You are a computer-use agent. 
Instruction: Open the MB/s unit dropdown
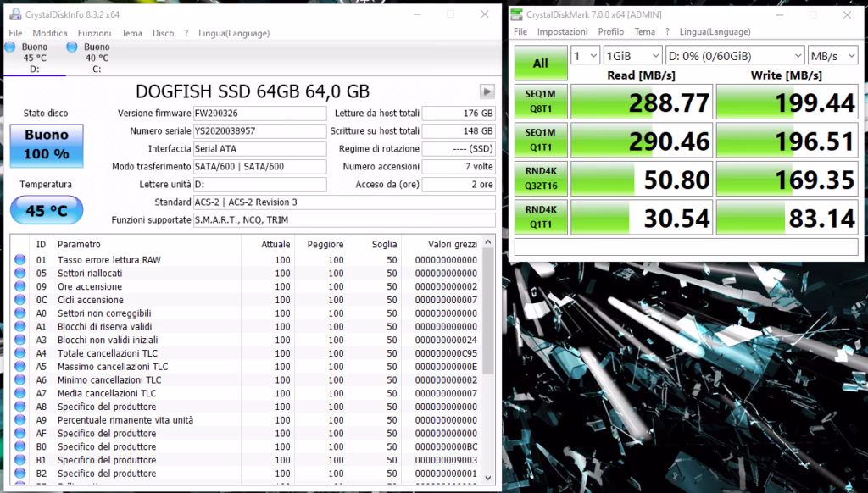(832, 55)
